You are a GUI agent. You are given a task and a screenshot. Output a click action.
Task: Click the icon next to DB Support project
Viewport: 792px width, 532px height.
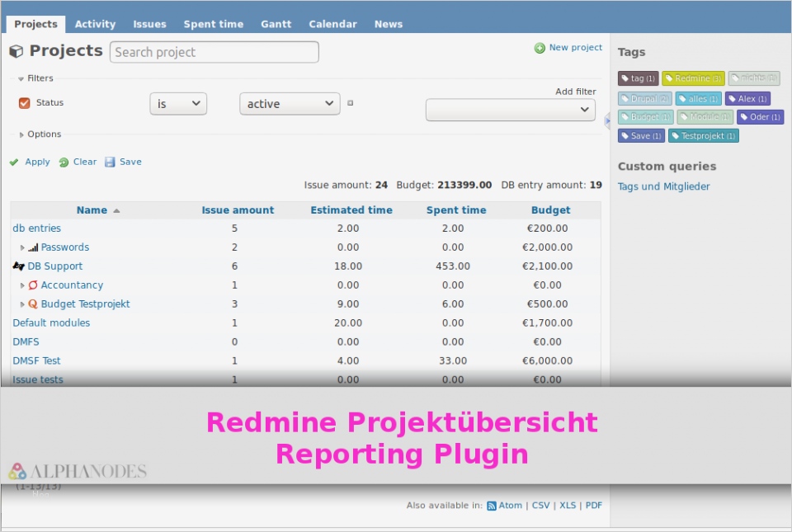17,266
